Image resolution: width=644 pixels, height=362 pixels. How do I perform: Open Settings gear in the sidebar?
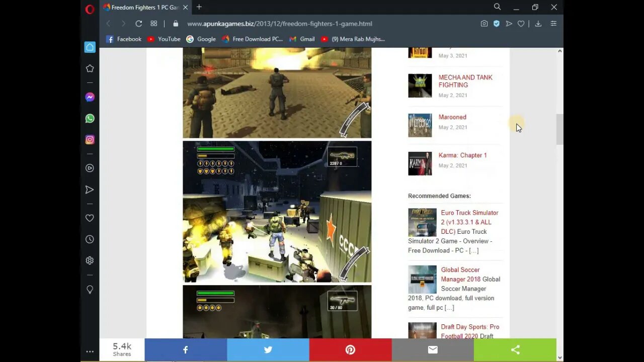tap(90, 260)
